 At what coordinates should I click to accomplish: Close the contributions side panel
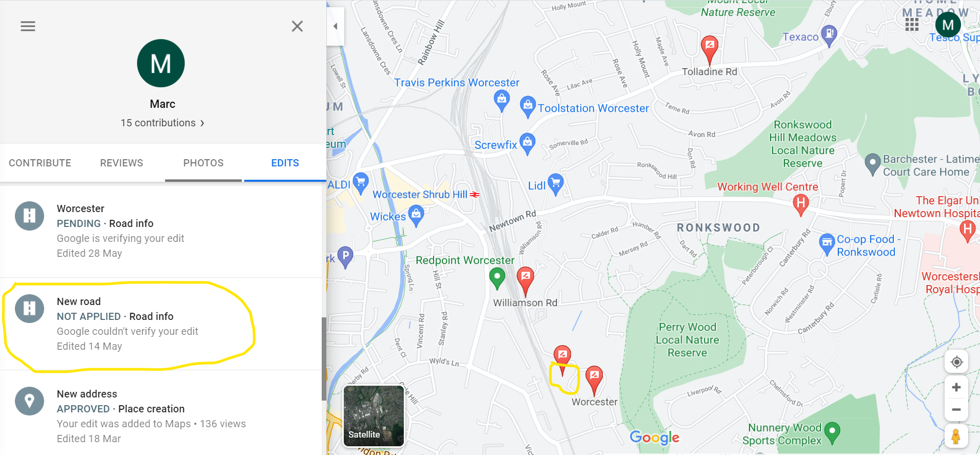click(297, 26)
